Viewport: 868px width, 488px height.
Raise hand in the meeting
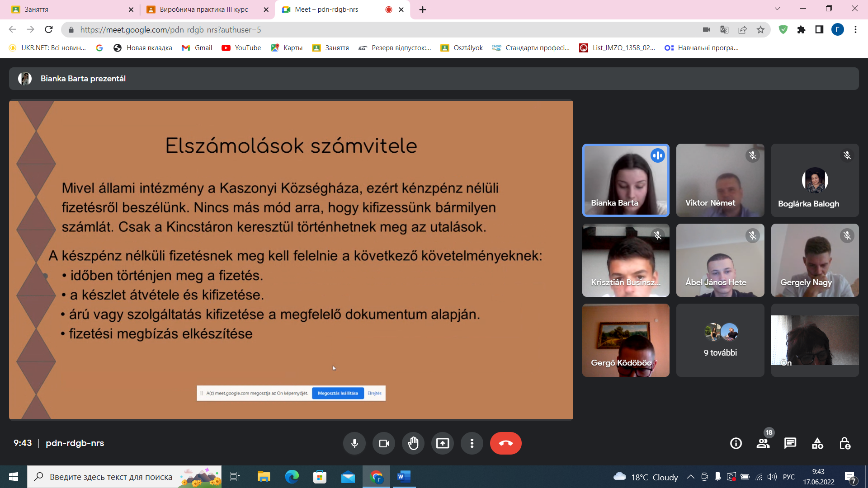coord(413,443)
